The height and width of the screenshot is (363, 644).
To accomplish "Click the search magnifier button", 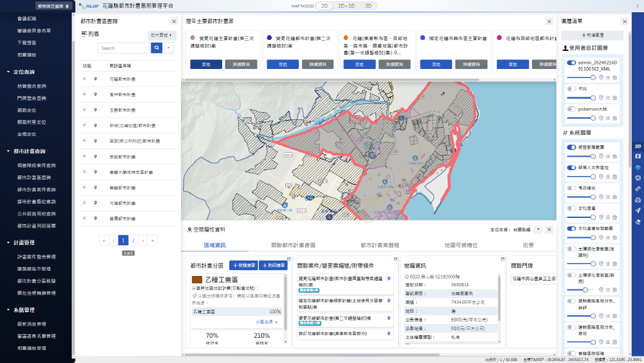I will click(156, 48).
